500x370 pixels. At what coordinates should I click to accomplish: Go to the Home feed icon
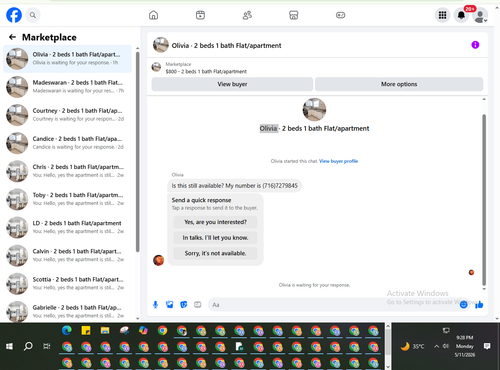pyautogui.click(x=153, y=15)
